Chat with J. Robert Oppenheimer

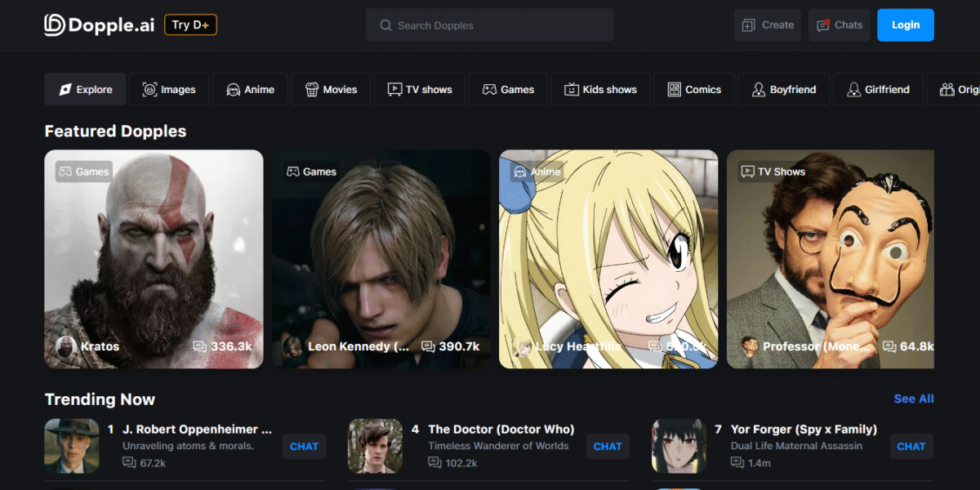(304, 447)
